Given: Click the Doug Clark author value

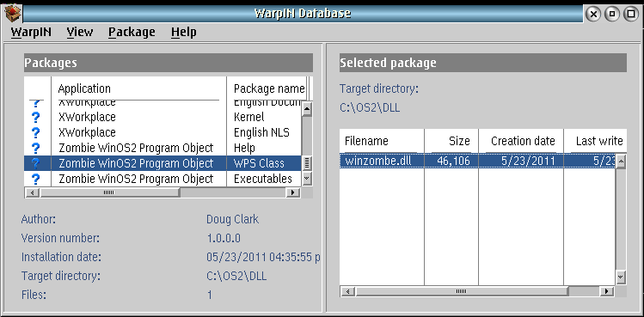Looking at the screenshot, I should tap(232, 219).
